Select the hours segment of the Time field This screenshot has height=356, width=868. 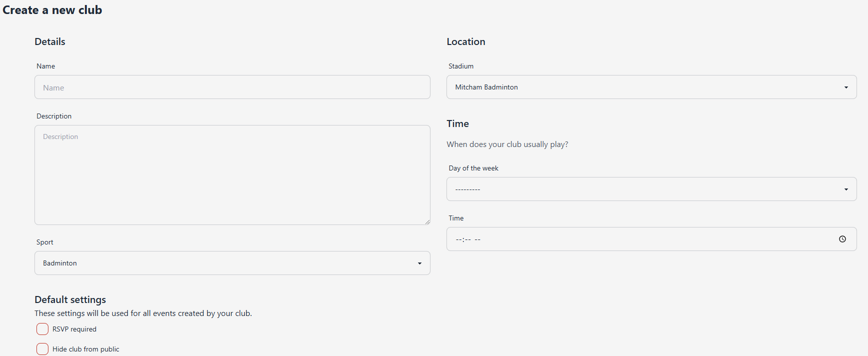tap(458, 239)
